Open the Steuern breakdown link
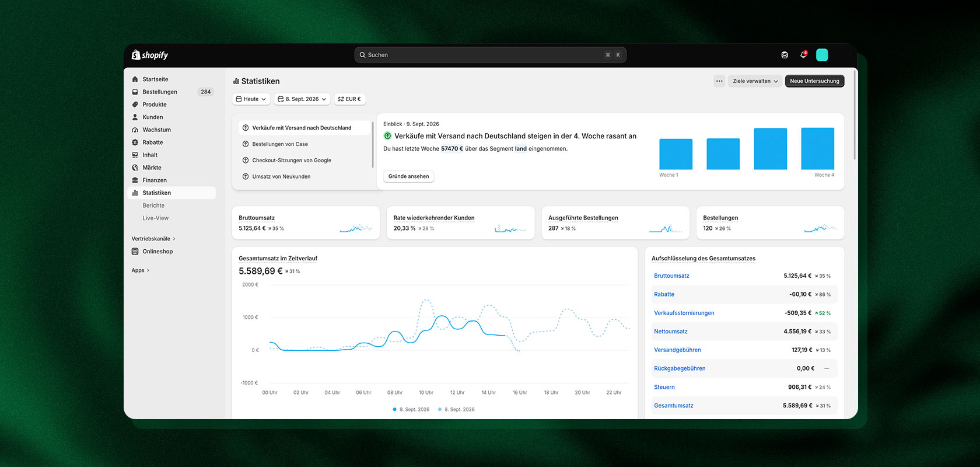This screenshot has height=467, width=980. click(664, 387)
